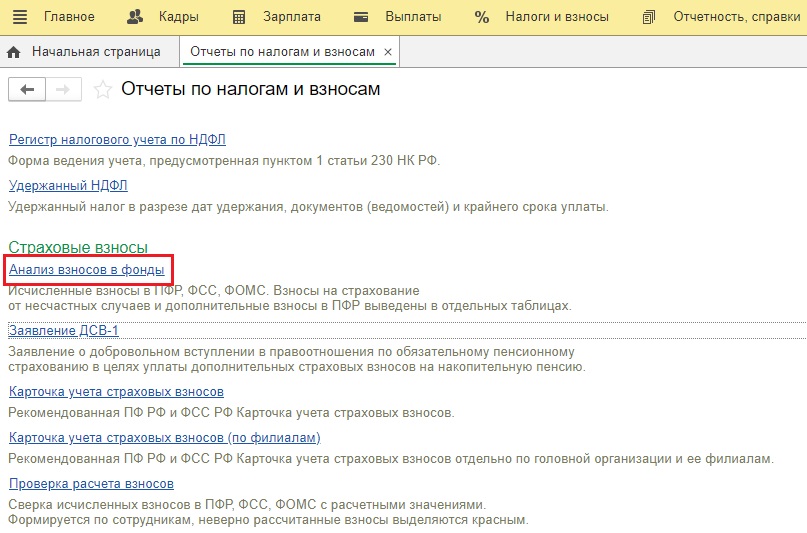
Task: Open the Удержанный НДФЛ report
Action: [x=68, y=185]
